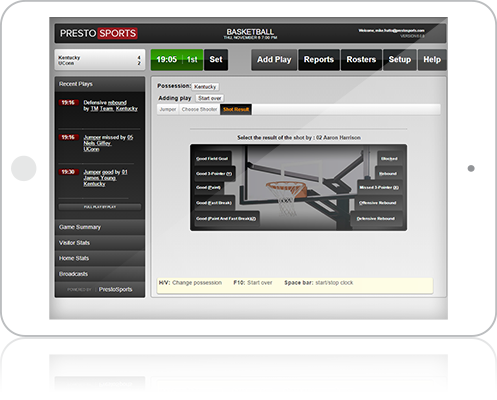Change possession from Kentucky

click(x=205, y=87)
